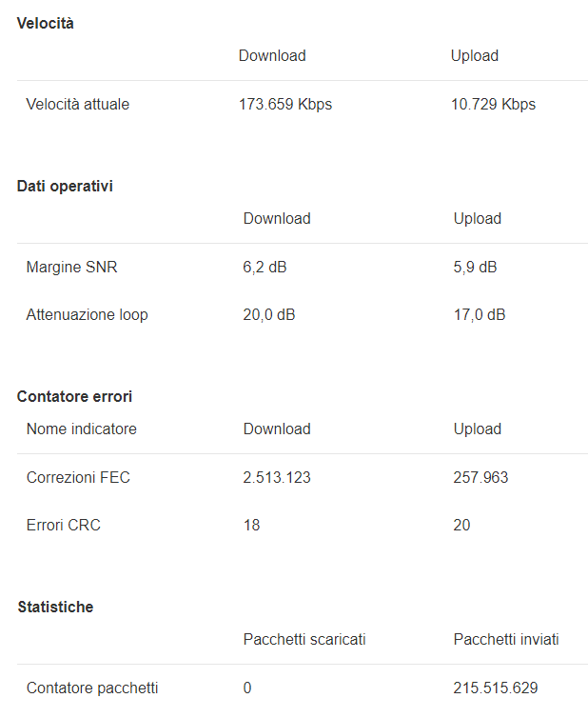Select the Pacchetti scaricati column header
This screenshot has width=588, height=718.
click(x=304, y=640)
